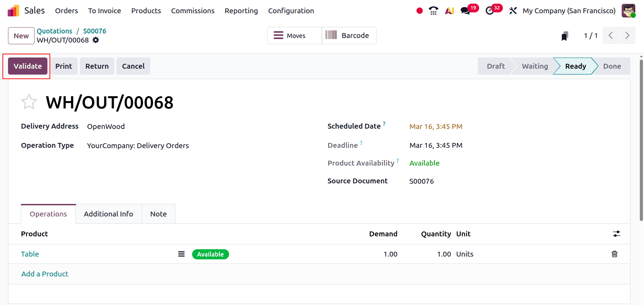This screenshot has height=305, width=644.
Task: Open the Sales app home icon
Action: tap(13, 11)
